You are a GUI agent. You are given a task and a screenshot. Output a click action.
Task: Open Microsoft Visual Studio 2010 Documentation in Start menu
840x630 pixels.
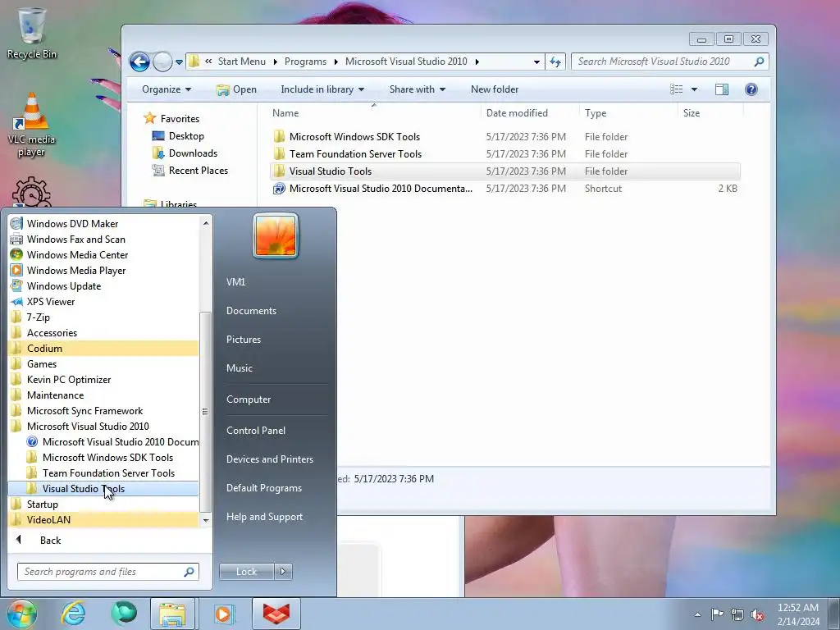tap(103, 441)
